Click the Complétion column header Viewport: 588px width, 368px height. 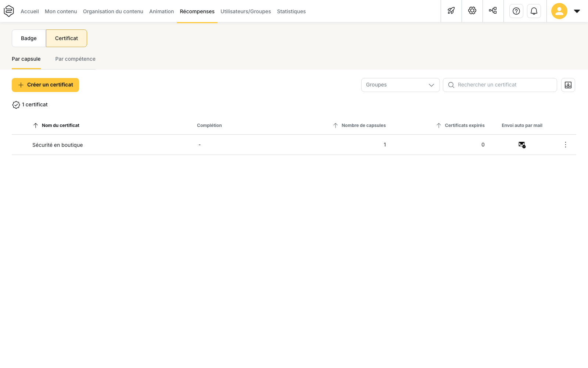point(209,125)
